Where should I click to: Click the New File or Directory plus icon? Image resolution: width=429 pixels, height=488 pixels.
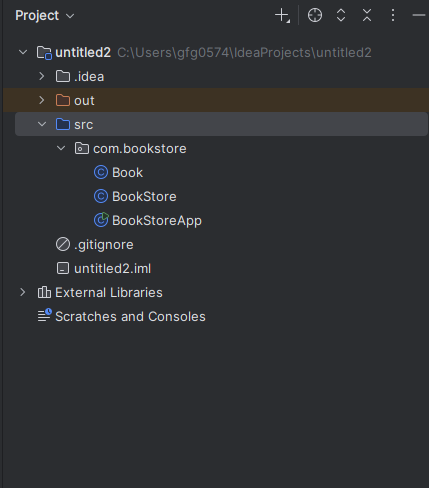coord(282,16)
